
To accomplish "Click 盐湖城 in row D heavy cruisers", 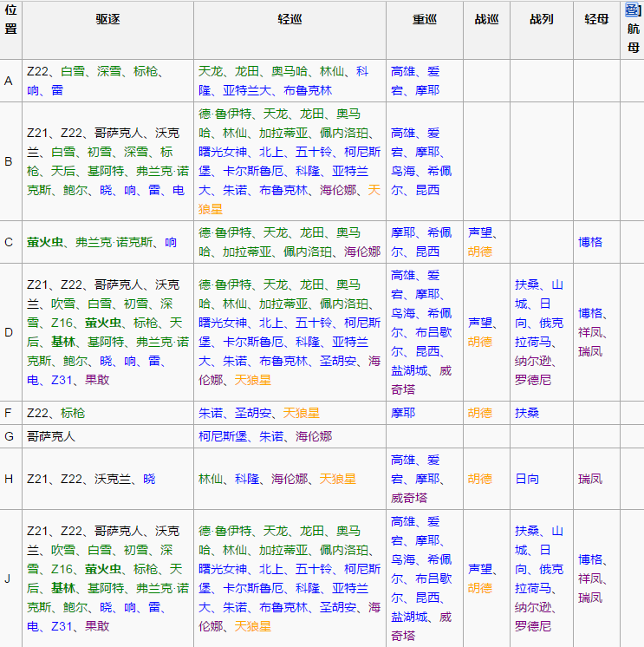I will coord(409,370).
